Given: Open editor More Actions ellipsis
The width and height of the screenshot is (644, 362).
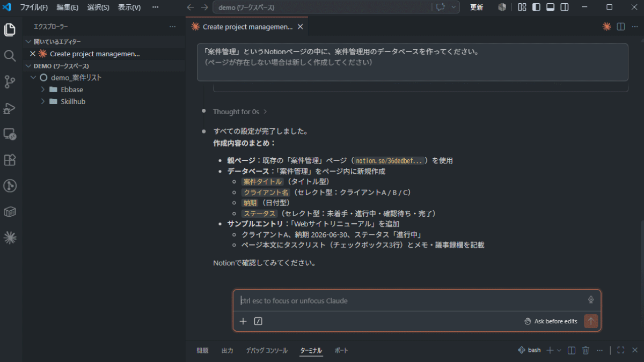Looking at the screenshot, I should coord(634,26).
